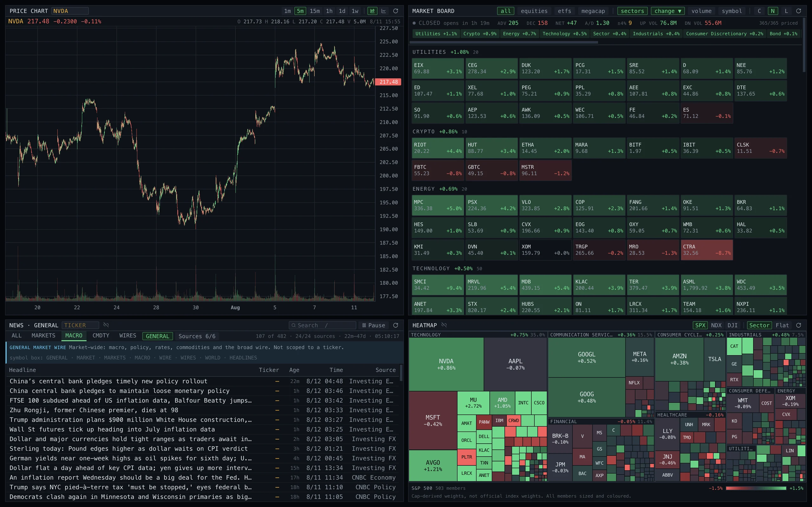Open the change sort dropdown
Viewport: 812px width, 507px height.
(x=667, y=11)
